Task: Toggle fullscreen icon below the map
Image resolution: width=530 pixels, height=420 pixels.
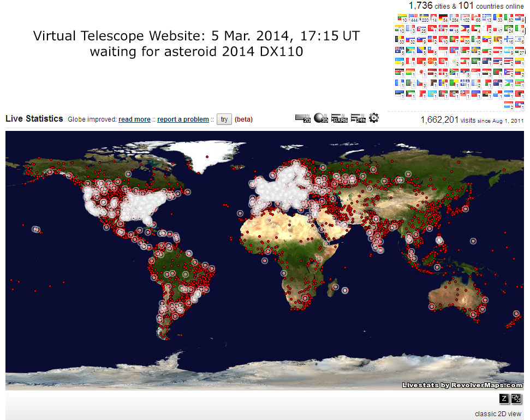Action: [516, 399]
